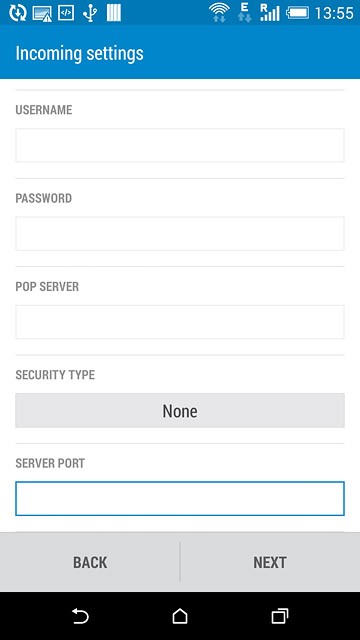This screenshot has width=360, height=640.
Task: Tap the barcode-style notification icon
Action: 114,13
